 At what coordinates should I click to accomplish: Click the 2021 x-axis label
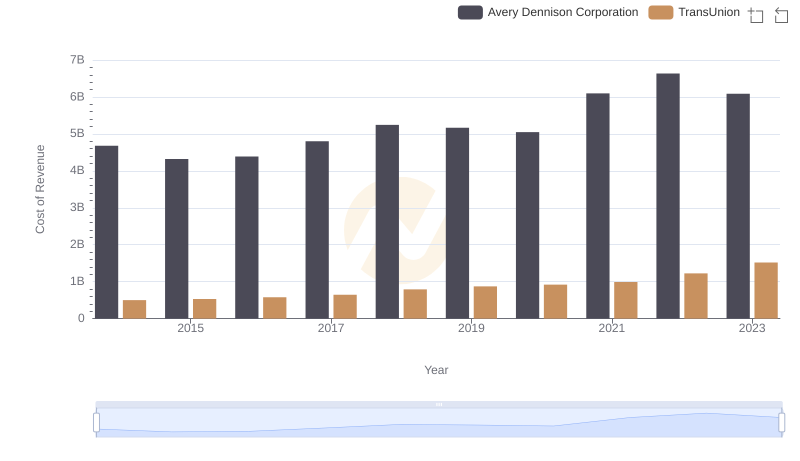pos(612,328)
